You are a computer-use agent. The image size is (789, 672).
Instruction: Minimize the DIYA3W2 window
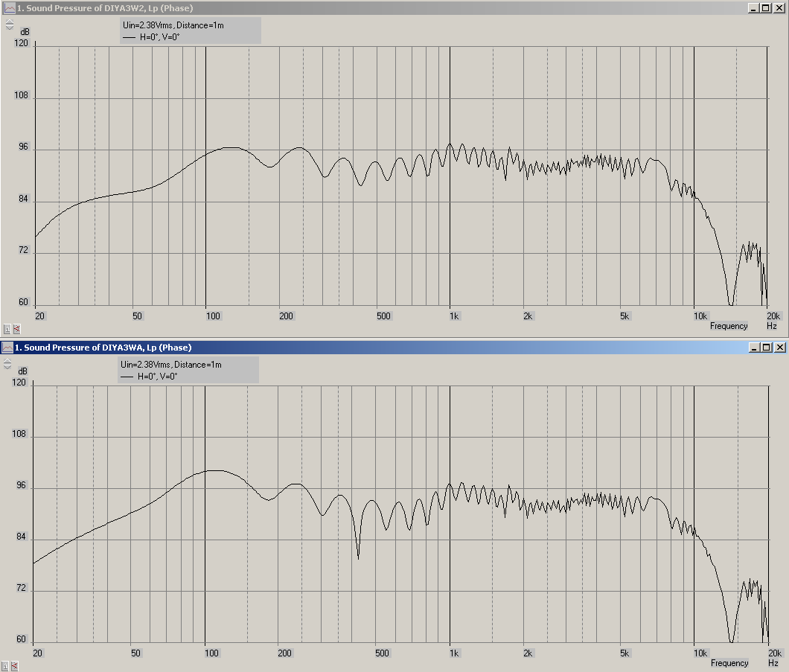click(754, 8)
